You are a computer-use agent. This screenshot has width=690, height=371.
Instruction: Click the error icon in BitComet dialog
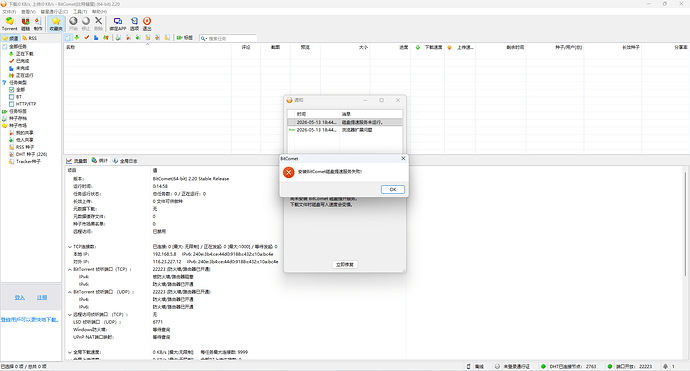click(289, 172)
